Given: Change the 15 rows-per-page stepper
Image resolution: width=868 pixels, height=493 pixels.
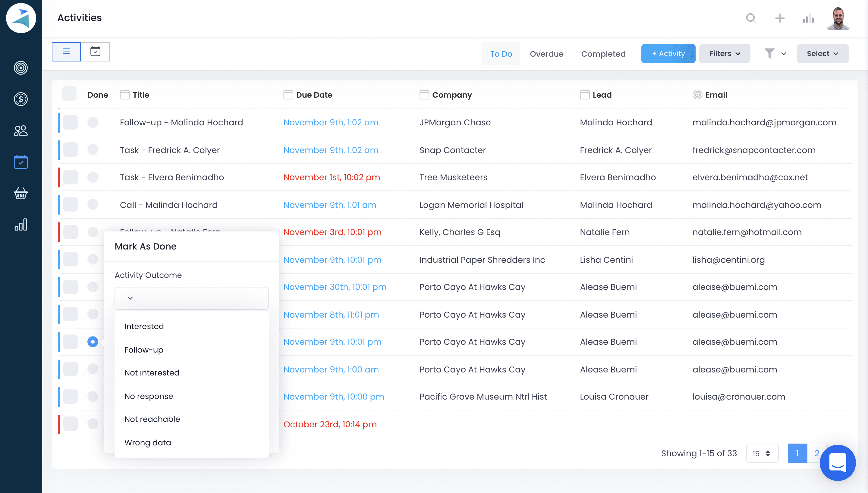Looking at the screenshot, I should coord(762,453).
